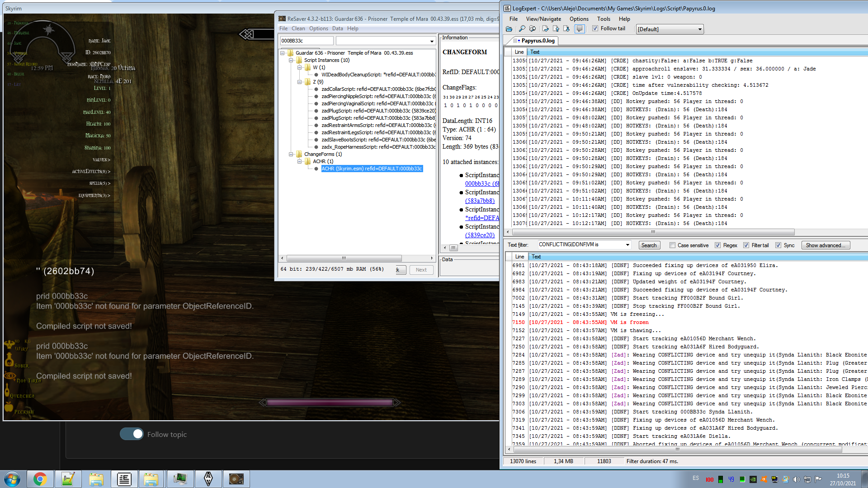Jump to next bookmark with down-arrow icon
This screenshot has width=868, height=488.
click(566, 29)
